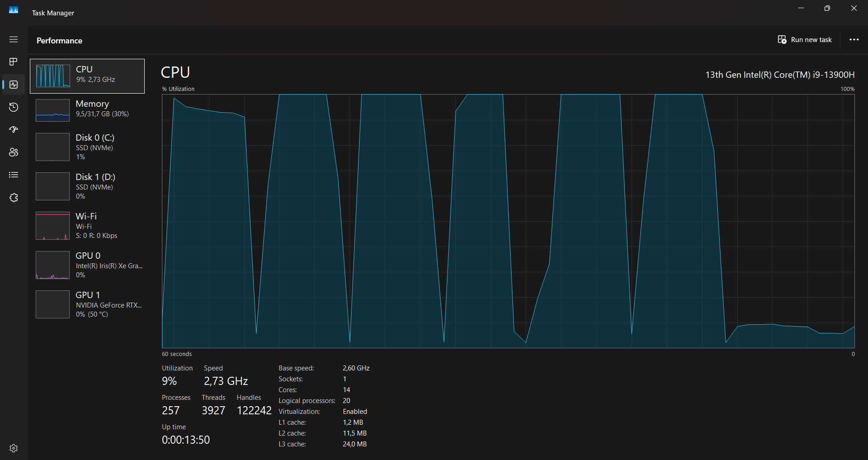Viewport: 868px width, 460px height.
Task: Click the Wi-Fi mini graph thumbnail
Action: coord(53,226)
